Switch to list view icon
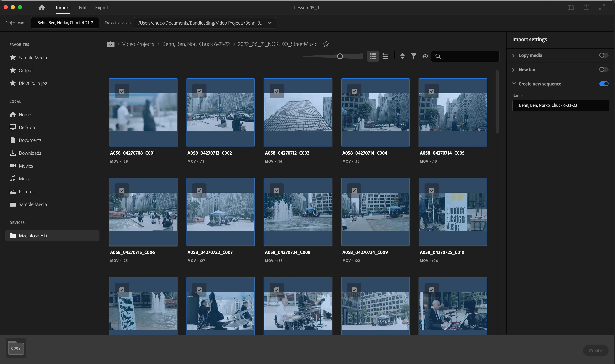The height and width of the screenshot is (364, 615). [x=385, y=56]
